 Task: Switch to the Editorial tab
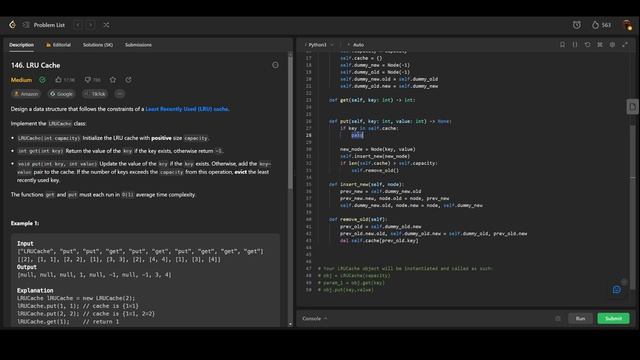59,45
